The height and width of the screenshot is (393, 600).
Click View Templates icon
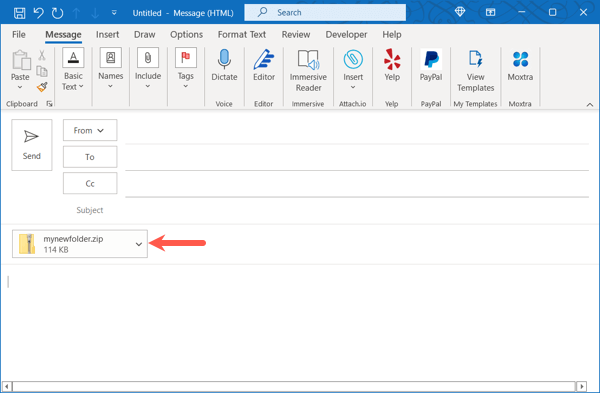[475, 71]
